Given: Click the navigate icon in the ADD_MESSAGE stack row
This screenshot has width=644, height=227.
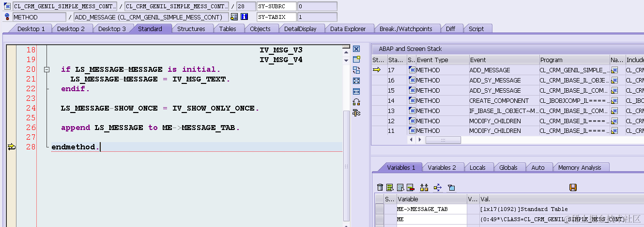Looking at the screenshot, I should (x=614, y=70).
